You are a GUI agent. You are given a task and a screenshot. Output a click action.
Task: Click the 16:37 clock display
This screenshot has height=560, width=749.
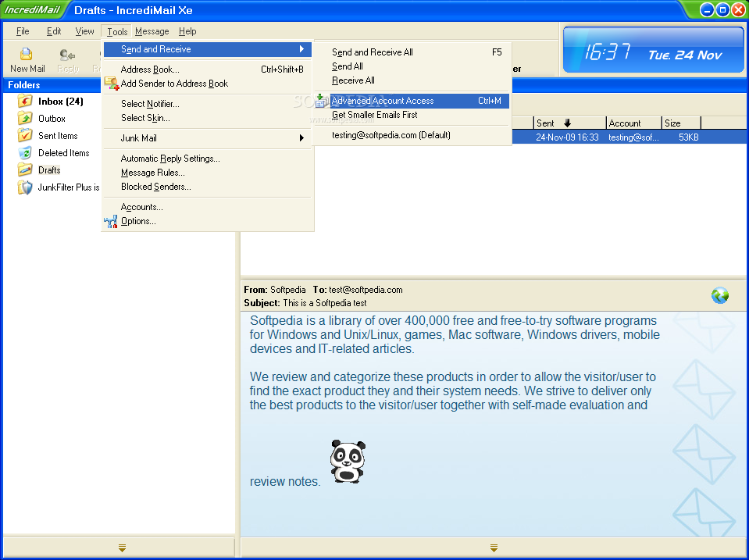pyautogui.click(x=608, y=52)
